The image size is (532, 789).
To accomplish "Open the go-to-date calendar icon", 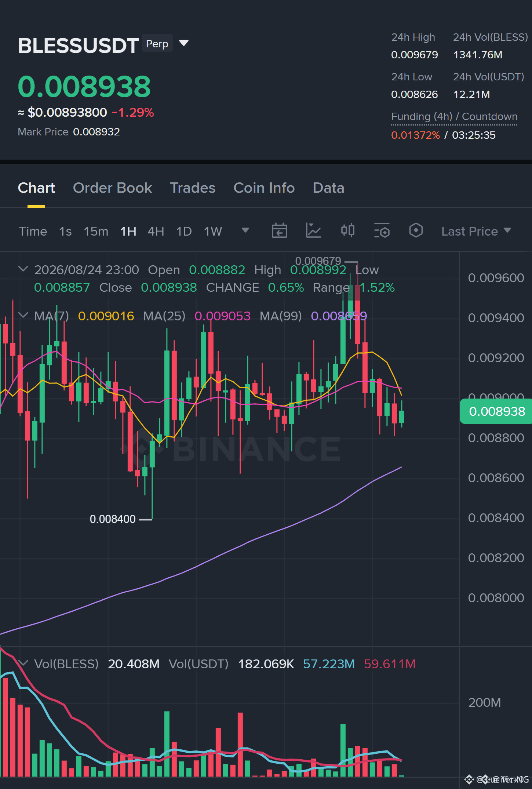I will pos(279,230).
